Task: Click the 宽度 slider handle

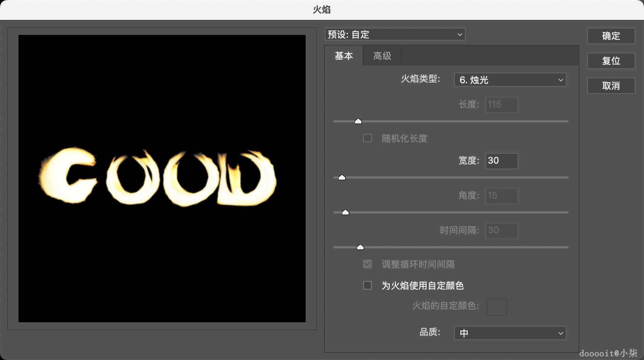Action: 342,177
